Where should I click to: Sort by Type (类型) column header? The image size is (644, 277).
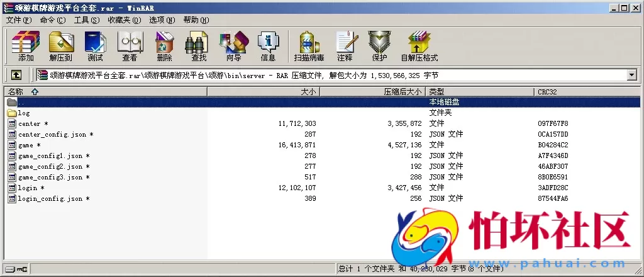pyautogui.click(x=480, y=92)
